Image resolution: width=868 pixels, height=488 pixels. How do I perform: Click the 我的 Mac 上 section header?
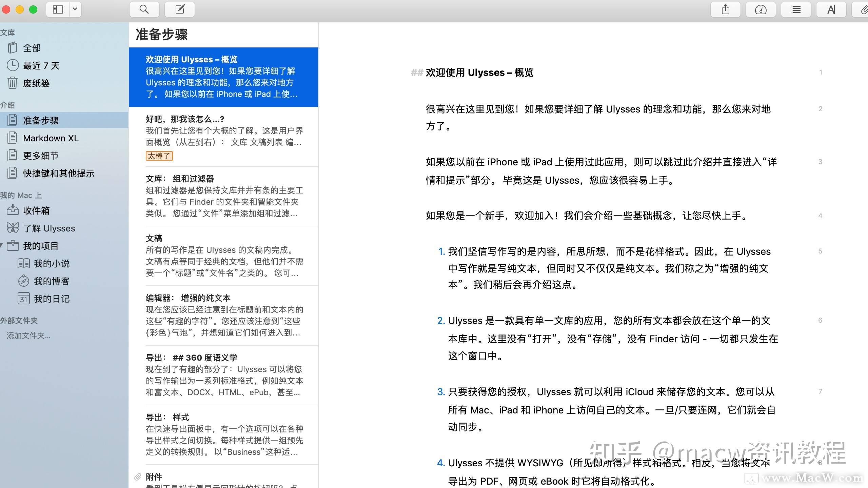[x=21, y=195]
